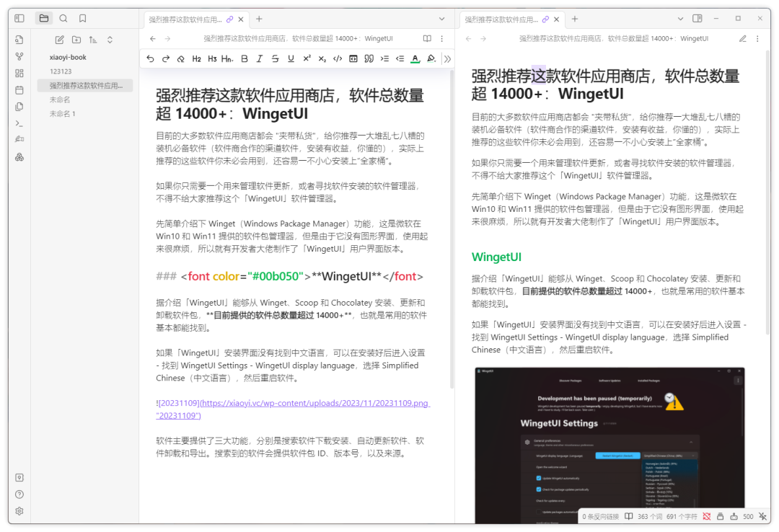Screen dimensions: 779x532
Task: Decrease list indentation
Action: coord(400,58)
